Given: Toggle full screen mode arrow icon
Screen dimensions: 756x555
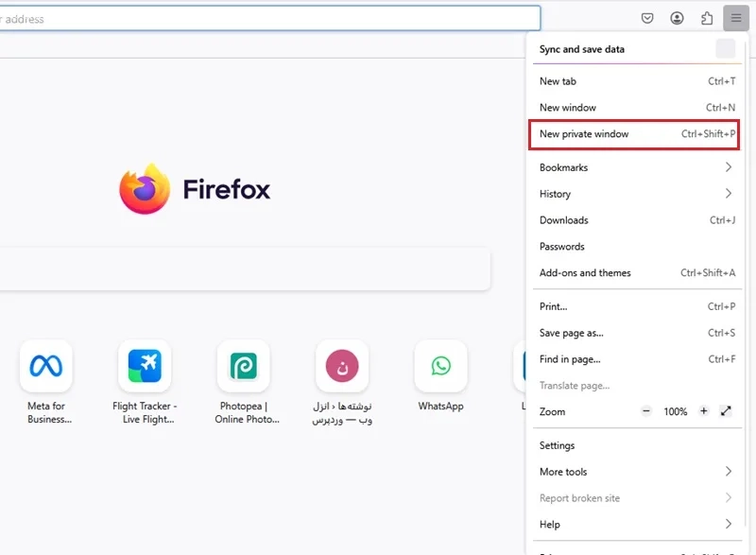Looking at the screenshot, I should pos(726,411).
